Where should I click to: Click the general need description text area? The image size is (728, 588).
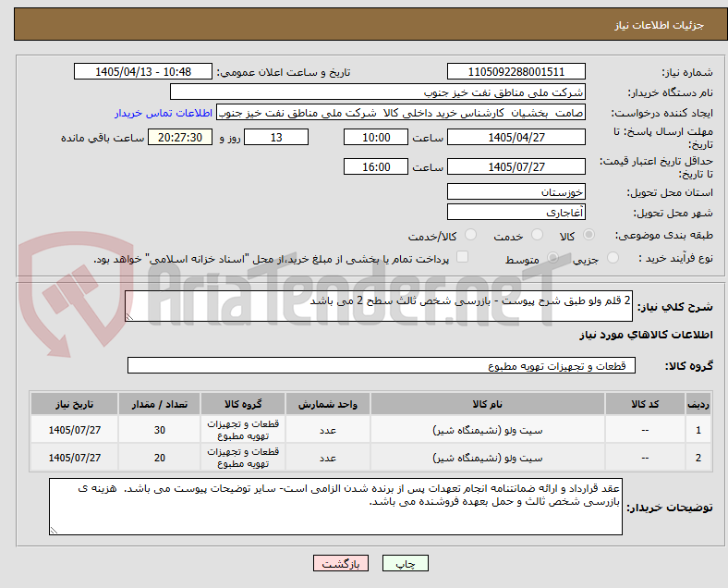coord(379,306)
